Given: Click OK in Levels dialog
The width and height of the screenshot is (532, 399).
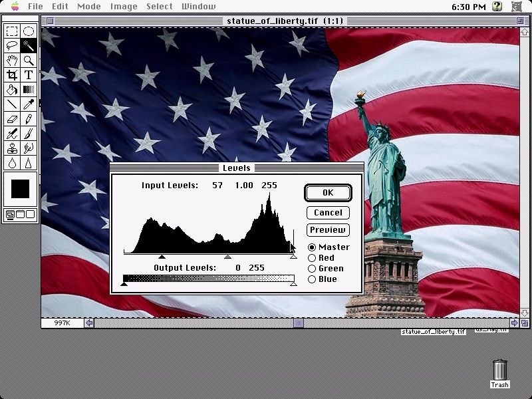Looking at the screenshot, I should coord(328,193).
